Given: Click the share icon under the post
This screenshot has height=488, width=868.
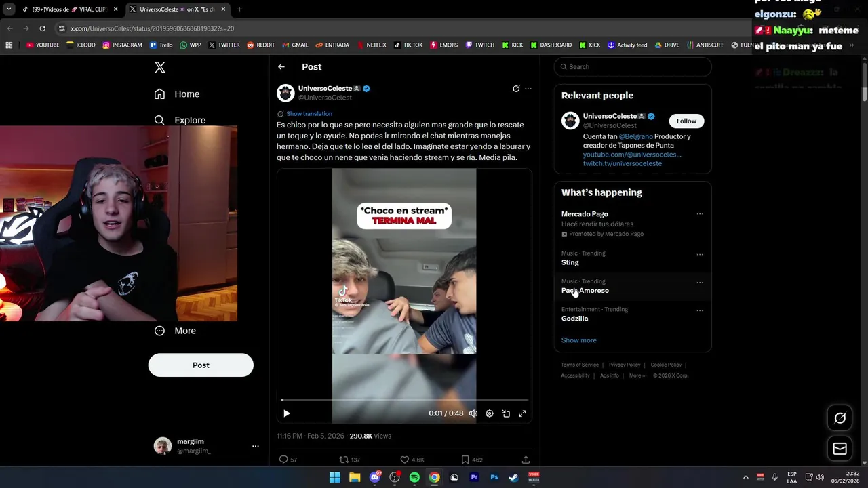Looking at the screenshot, I should coord(526,460).
